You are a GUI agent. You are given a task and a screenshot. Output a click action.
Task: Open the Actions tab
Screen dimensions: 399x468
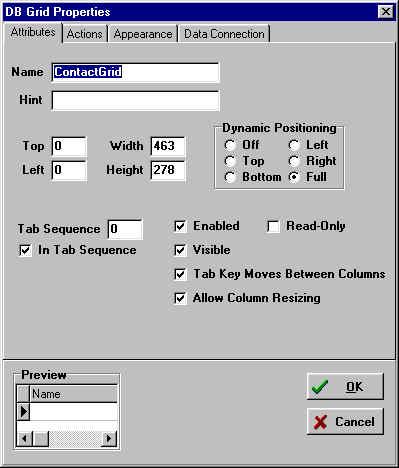click(85, 34)
